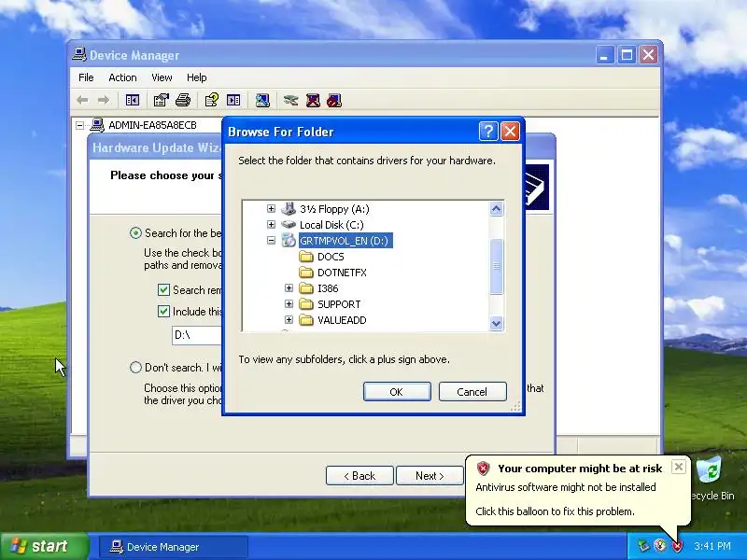Expand the Local Disk (C:) node
The width and height of the screenshot is (747, 560).
pyautogui.click(x=271, y=224)
